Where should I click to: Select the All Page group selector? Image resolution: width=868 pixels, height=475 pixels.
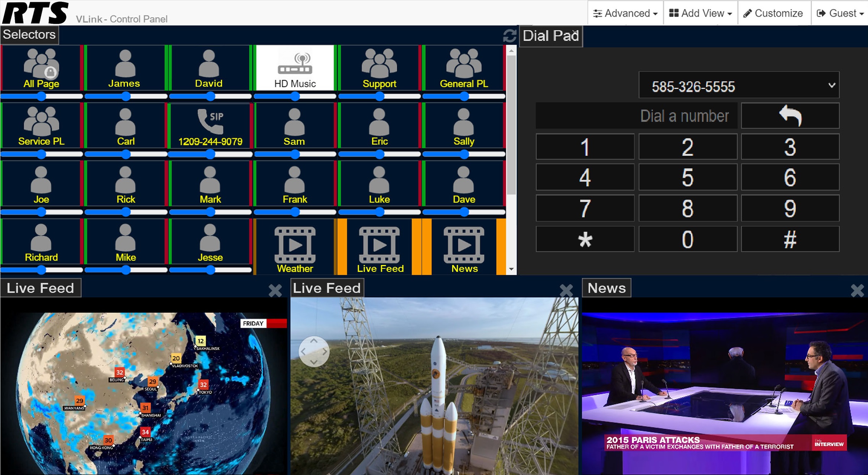41,68
